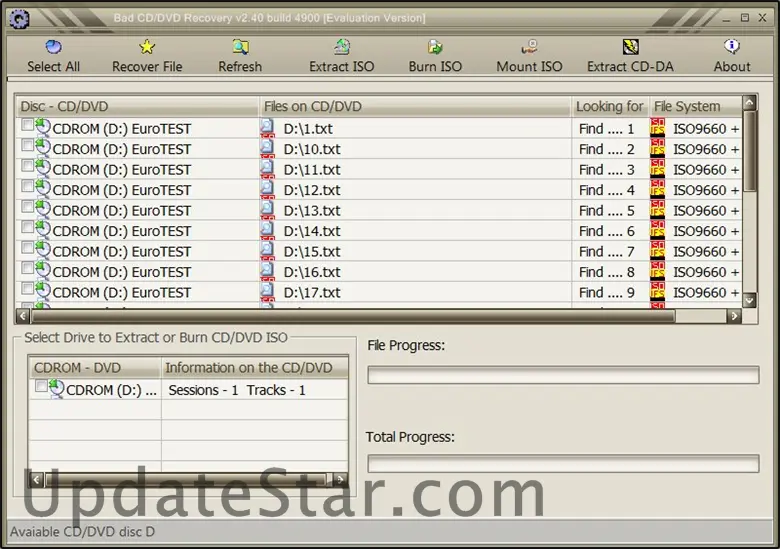This screenshot has width=780, height=549.
Task: Click ISO file system icon on Find 7 row
Action: [x=657, y=250]
